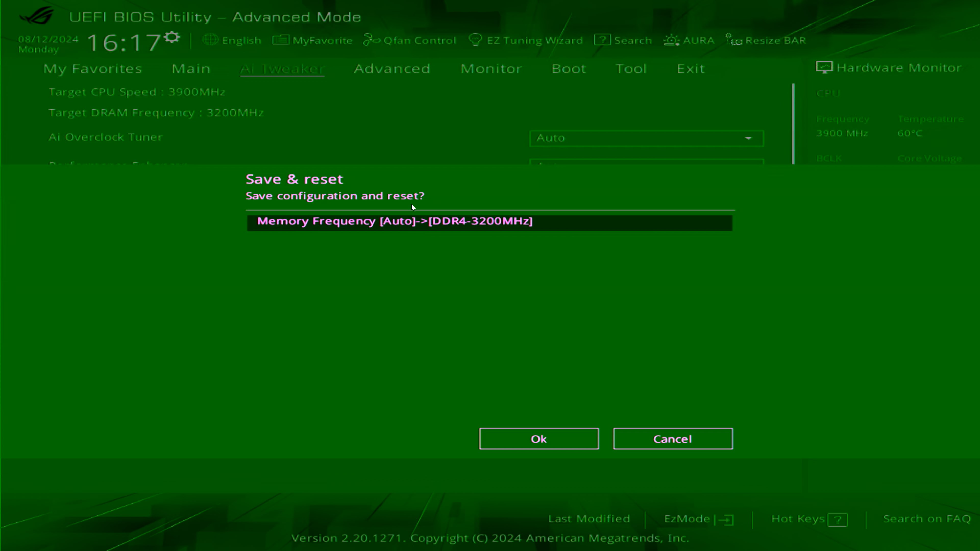Click the 'Save & reset' dialog title
The image size is (980, 551).
(x=294, y=179)
